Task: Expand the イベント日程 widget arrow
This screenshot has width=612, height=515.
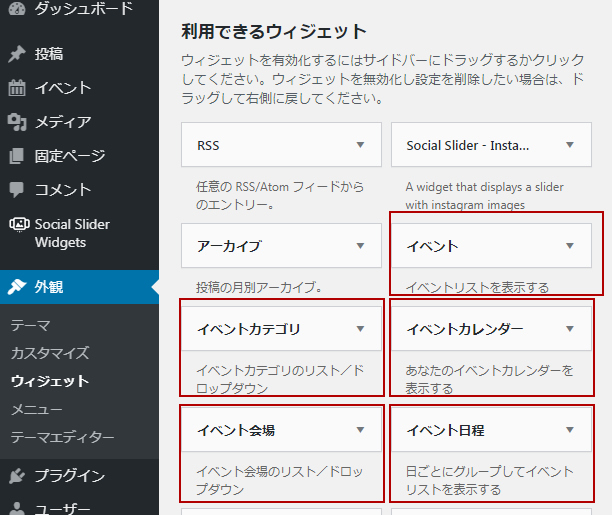Action: point(569,430)
